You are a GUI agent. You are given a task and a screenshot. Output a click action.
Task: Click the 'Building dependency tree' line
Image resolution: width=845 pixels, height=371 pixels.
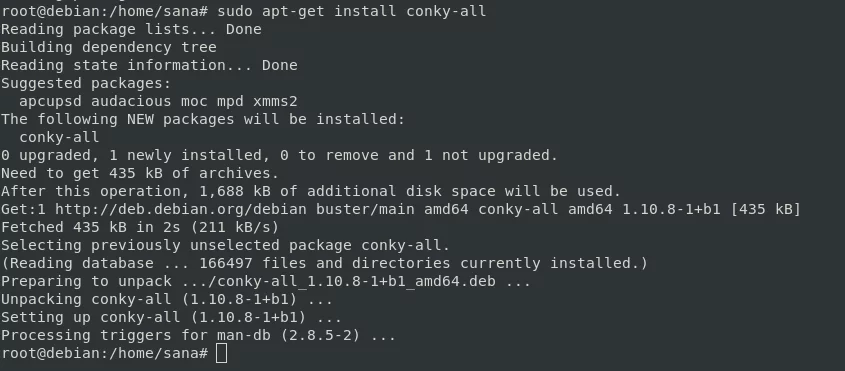coord(108,47)
